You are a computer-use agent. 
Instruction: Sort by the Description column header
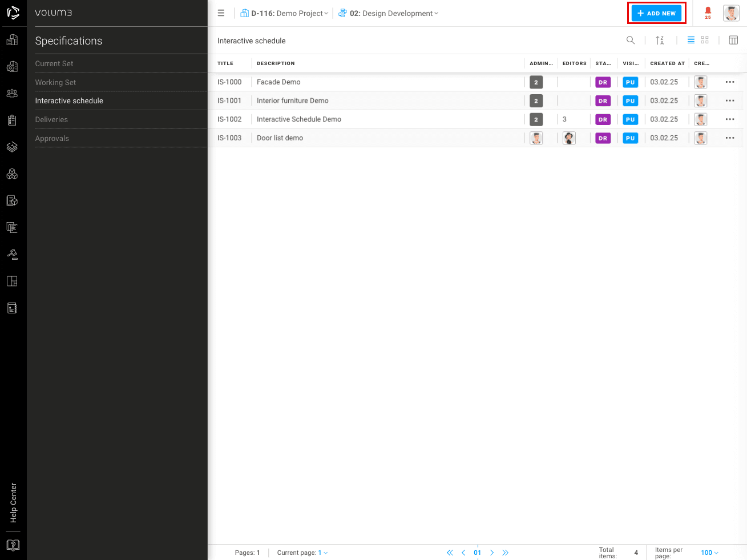[x=276, y=63]
